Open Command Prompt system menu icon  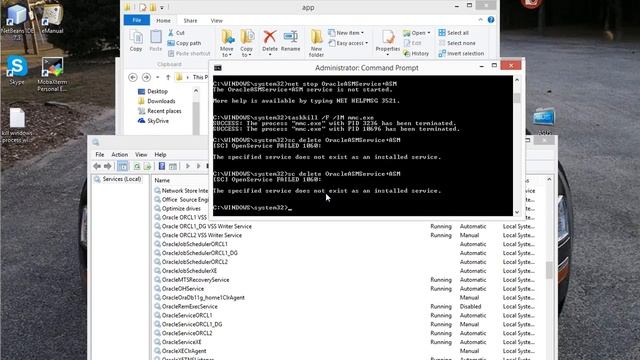[218, 68]
